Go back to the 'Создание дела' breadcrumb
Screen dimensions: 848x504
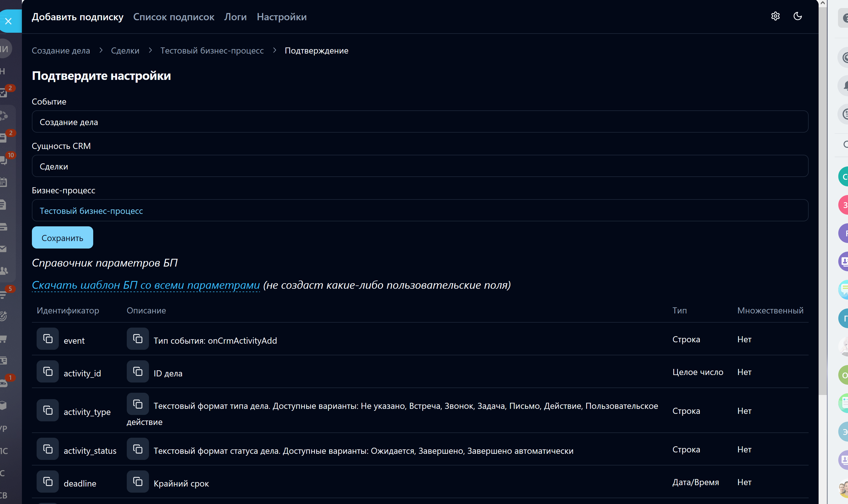pyautogui.click(x=61, y=50)
